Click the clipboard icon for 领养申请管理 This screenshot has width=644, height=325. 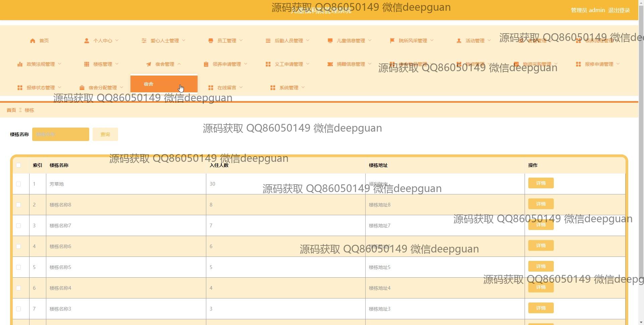click(206, 64)
